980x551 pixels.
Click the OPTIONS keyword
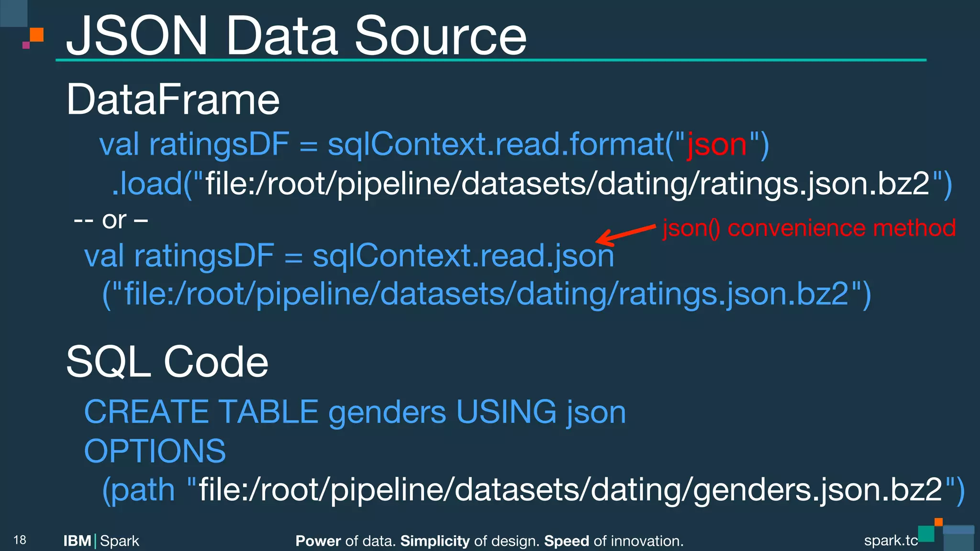(x=155, y=451)
